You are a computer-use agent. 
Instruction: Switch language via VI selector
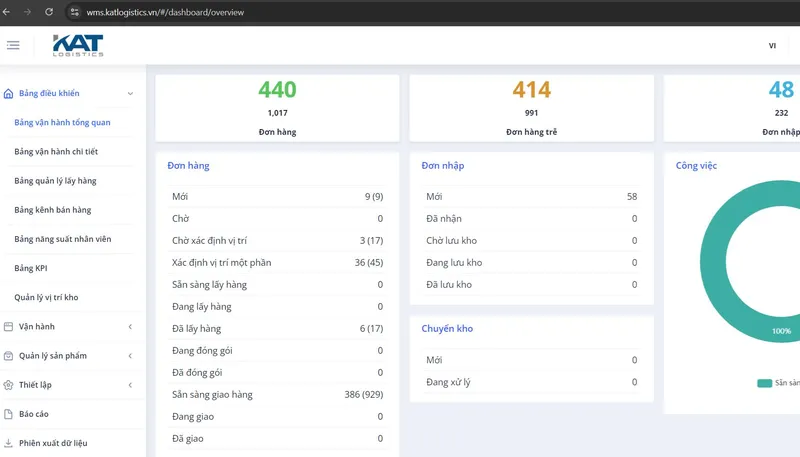tap(772, 45)
